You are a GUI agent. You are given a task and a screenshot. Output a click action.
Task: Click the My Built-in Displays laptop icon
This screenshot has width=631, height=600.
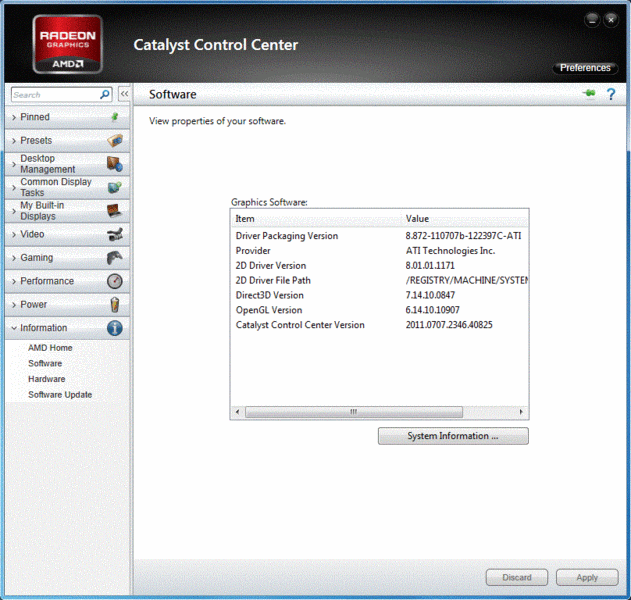tap(115, 210)
